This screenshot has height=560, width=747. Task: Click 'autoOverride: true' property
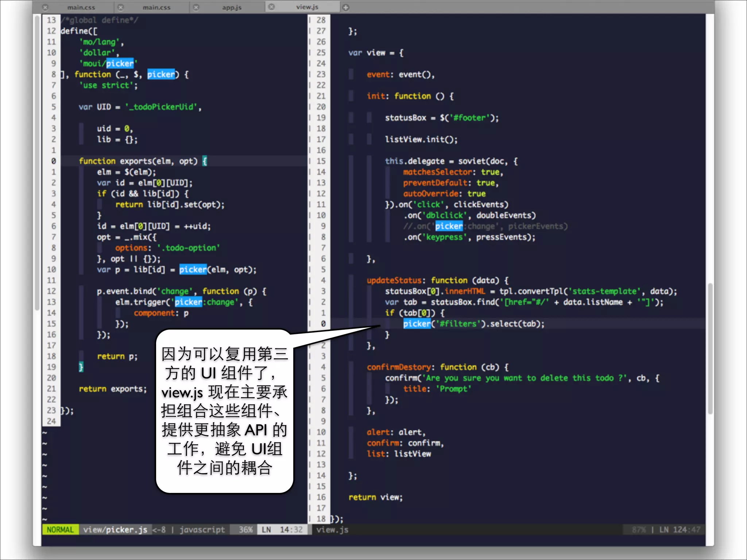444,194
